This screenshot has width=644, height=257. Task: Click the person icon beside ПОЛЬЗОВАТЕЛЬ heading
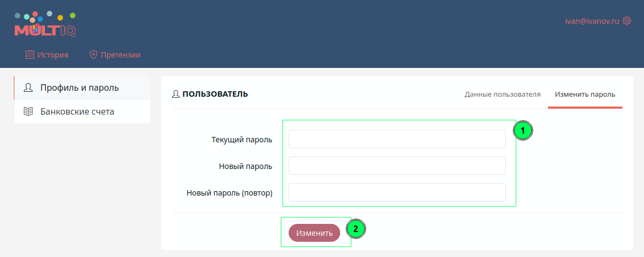coord(176,94)
